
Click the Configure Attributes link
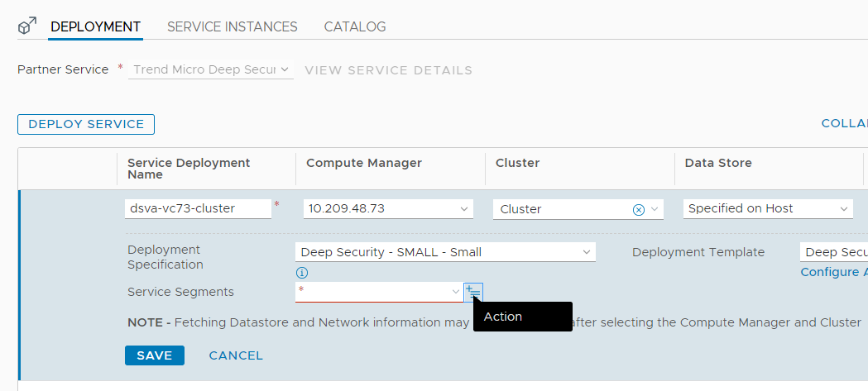click(x=833, y=272)
